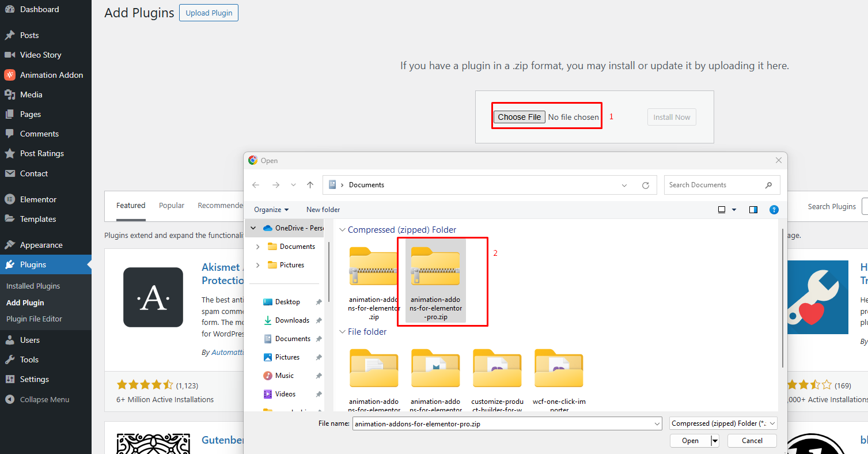Open the Organize dropdown menu
868x454 pixels.
pos(271,210)
